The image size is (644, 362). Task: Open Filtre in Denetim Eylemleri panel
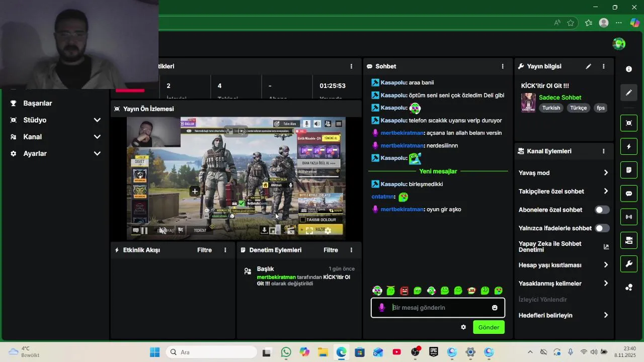coord(331,250)
